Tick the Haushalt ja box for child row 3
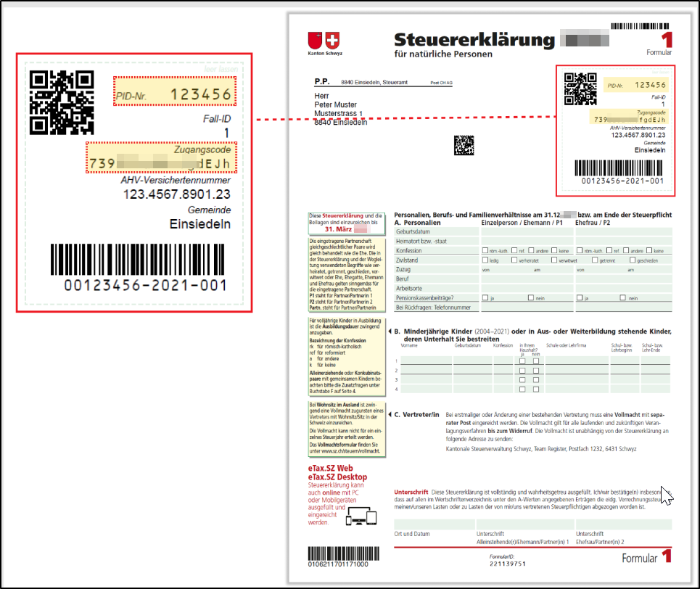The height and width of the screenshot is (589, 700). point(522,380)
